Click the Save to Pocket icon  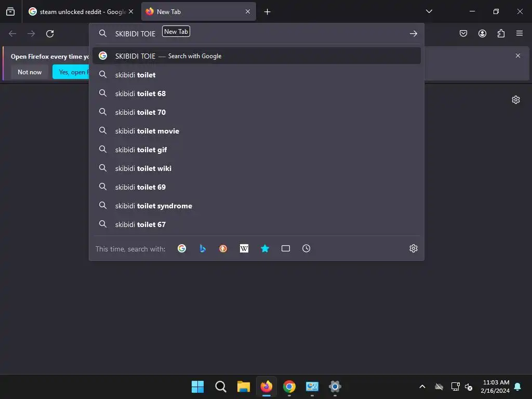[463, 33]
